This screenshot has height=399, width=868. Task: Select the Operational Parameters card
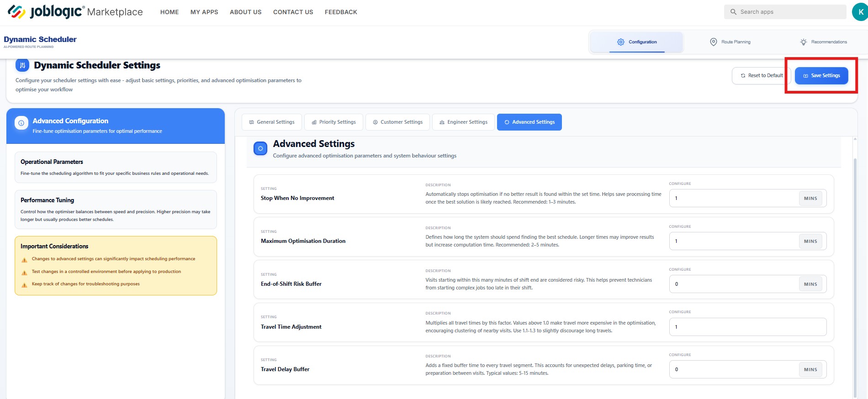click(116, 168)
